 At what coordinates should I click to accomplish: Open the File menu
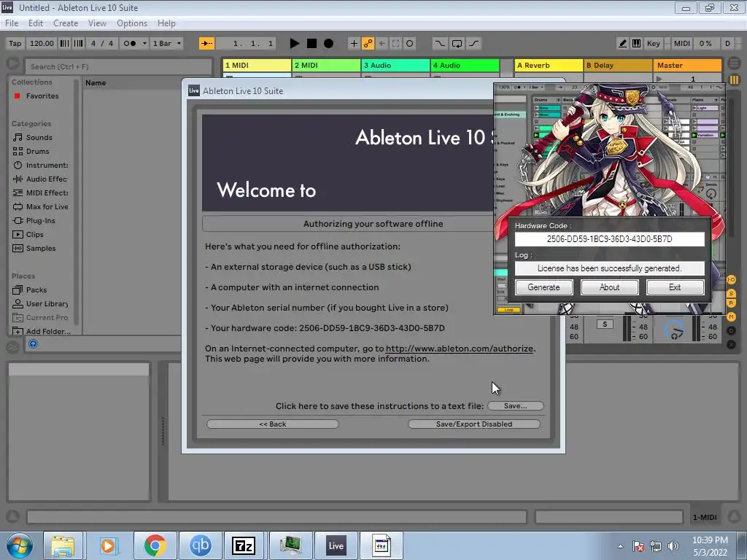(x=12, y=23)
